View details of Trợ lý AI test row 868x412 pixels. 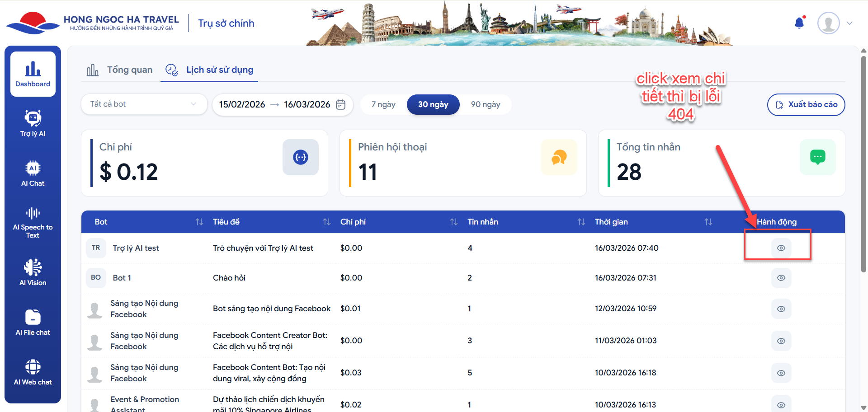(x=781, y=248)
